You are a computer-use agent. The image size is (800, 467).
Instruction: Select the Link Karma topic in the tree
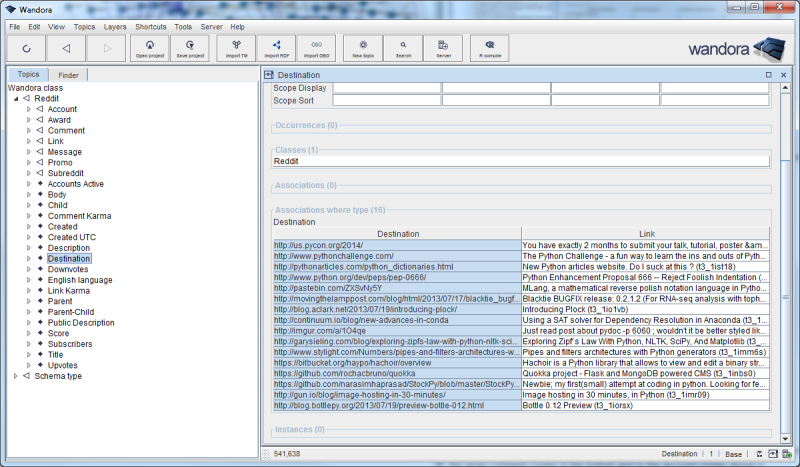click(x=68, y=290)
